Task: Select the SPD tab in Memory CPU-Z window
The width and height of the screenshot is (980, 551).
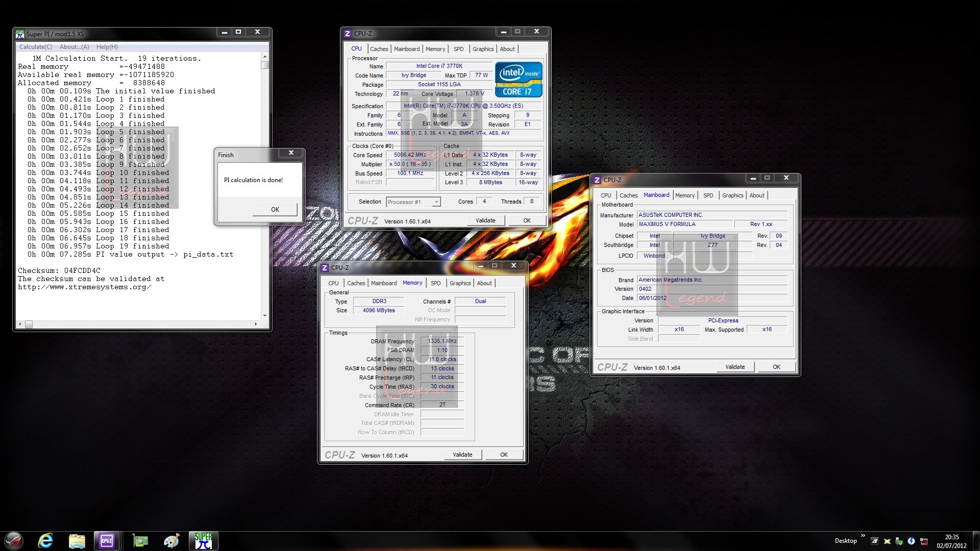Action: (436, 283)
